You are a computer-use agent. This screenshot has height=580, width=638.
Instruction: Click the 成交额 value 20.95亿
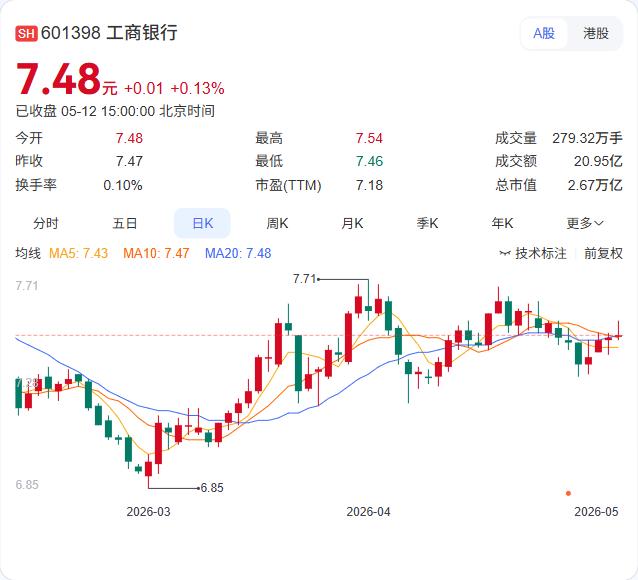pyautogui.click(x=598, y=161)
